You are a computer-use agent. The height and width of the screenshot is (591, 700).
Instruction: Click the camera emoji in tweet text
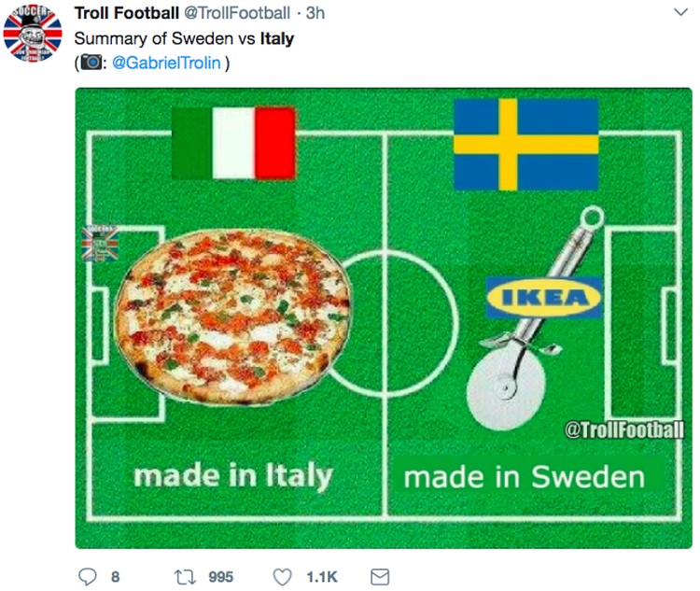[91, 63]
